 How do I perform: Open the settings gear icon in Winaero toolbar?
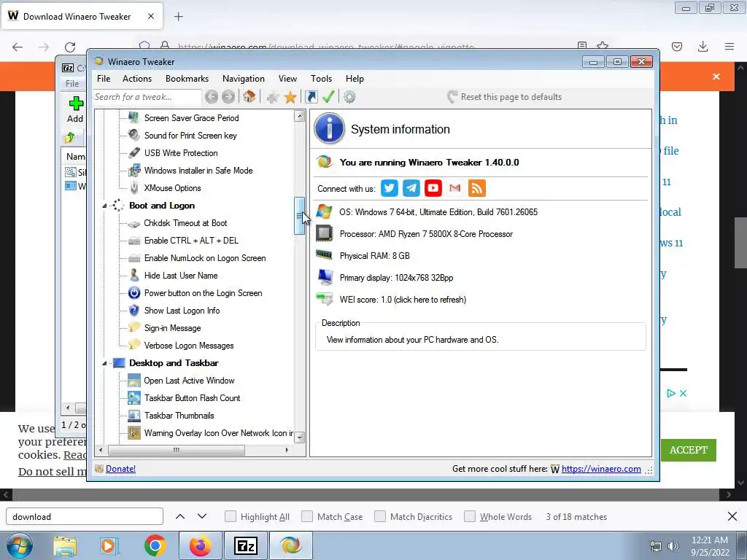pos(349,97)
